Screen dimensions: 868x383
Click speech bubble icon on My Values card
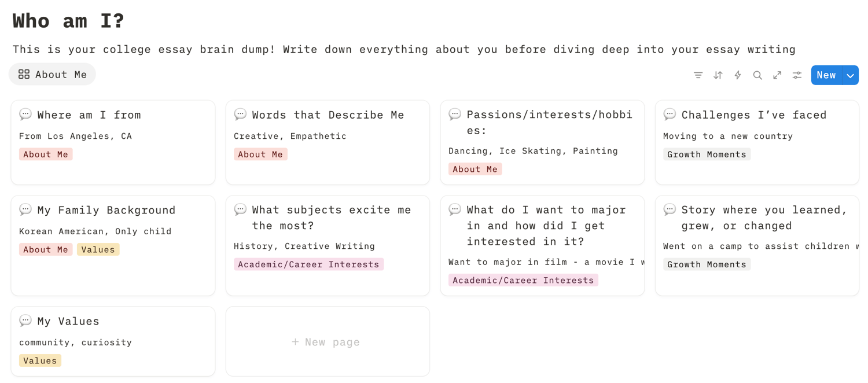pyautogui.click(x=25, y=321)
